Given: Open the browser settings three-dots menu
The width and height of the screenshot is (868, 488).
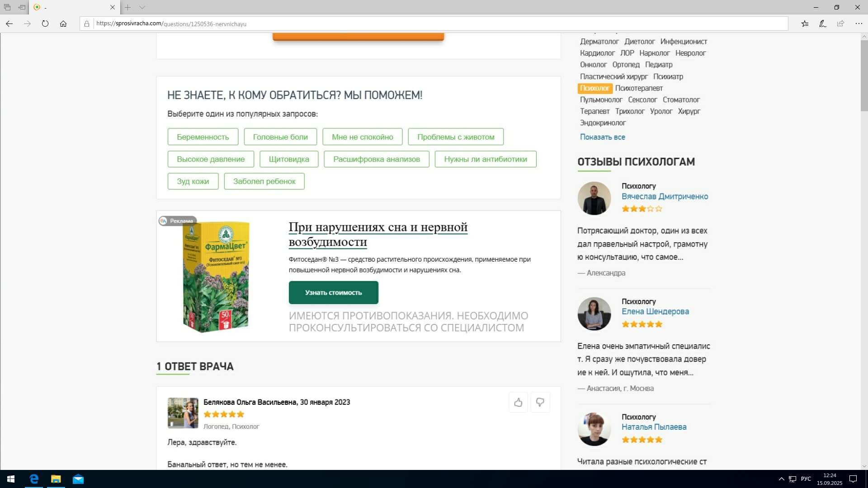Looking at the screenshot, I should (x=859, y=23).
